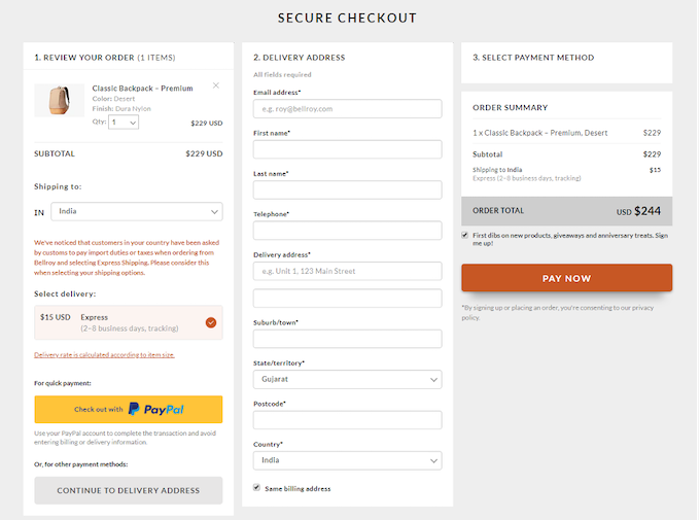
Task: Expand the Shipping to India dropdown
Action: pos(136,211)
